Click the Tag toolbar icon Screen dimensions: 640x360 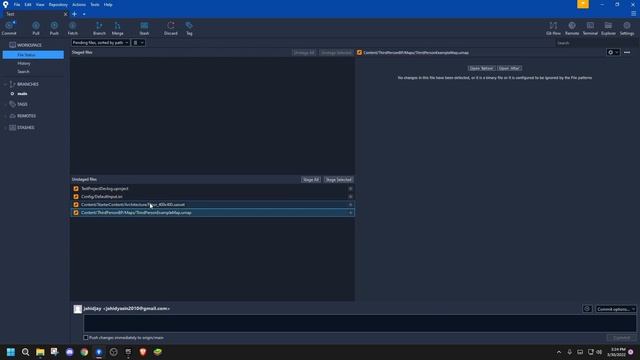pos(189,28)
